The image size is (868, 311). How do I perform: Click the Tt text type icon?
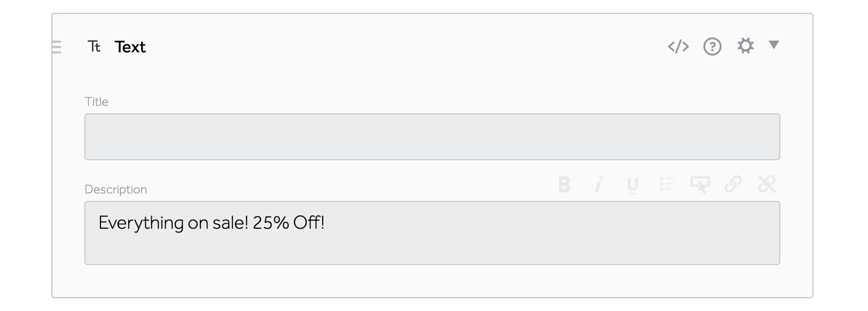[x=95, y=47]
